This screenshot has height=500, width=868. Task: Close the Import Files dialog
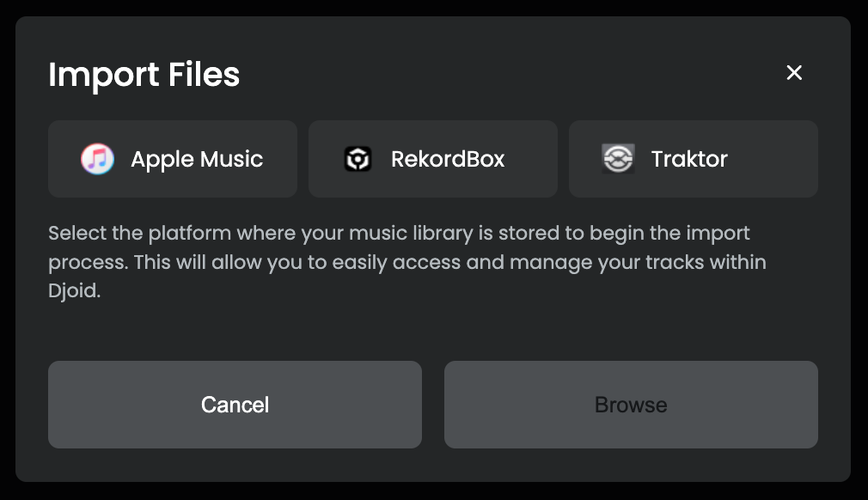pos(794,73)
